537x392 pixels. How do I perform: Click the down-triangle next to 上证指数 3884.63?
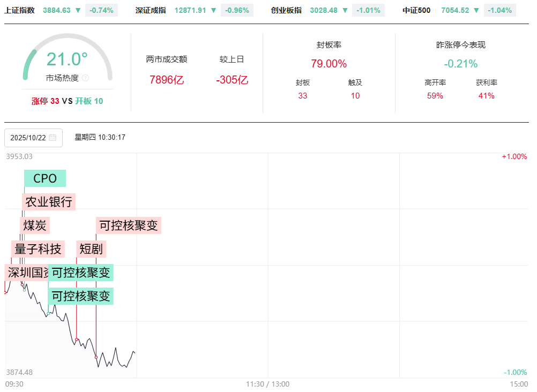point(78,10)
